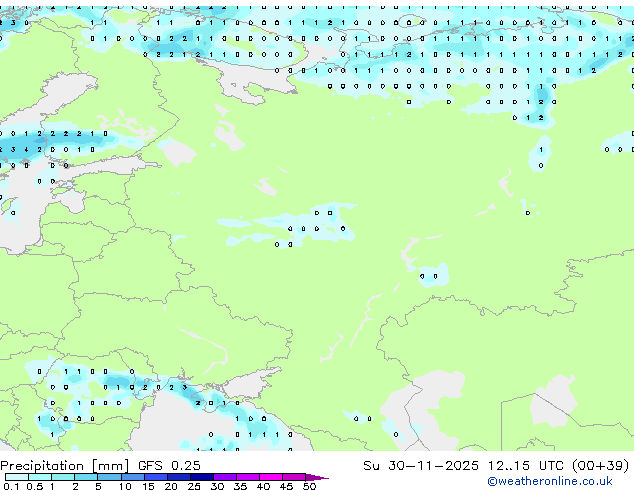
Task: Click the 0.1–0.5 mm legend swatch
Action: click(x=17, y=477)
